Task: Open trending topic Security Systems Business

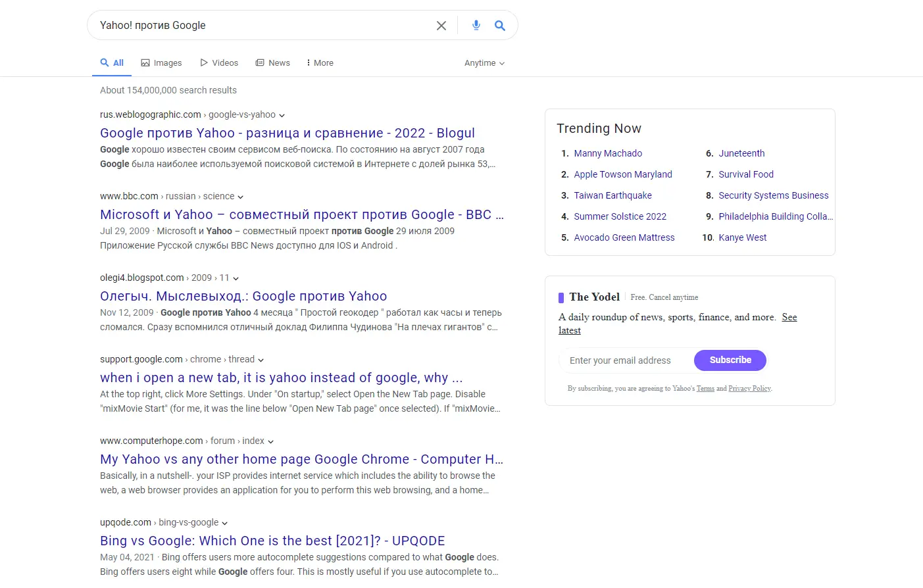Action: tap(774, 195)
